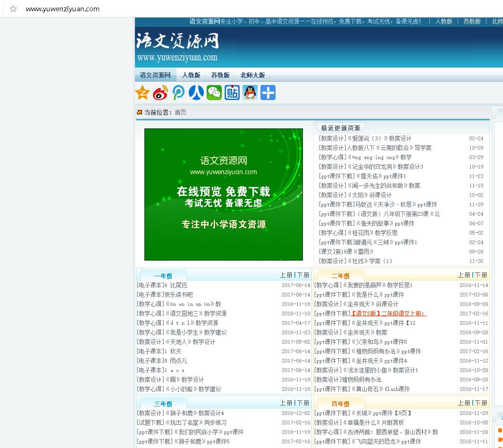Click the blue Renren share icon
The width and height of the screenshot is (503, 448).
pyautogui.click(x=196, y=93)
